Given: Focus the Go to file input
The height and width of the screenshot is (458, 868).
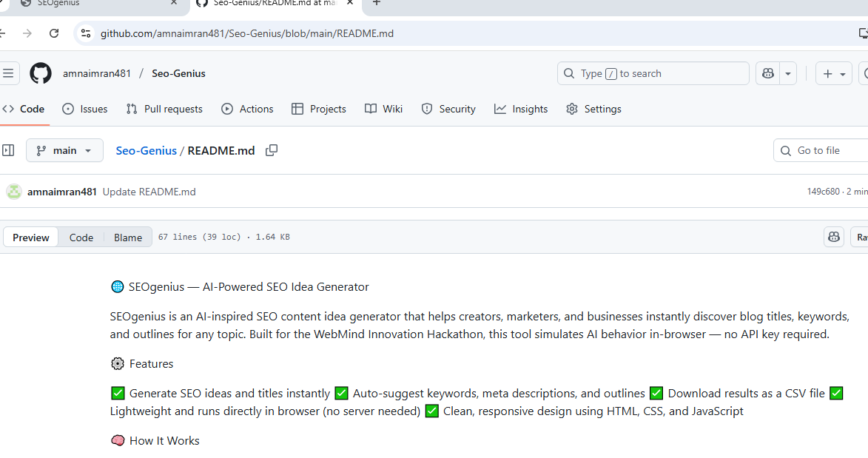Looking at the screenshot, I should (821, 150).
